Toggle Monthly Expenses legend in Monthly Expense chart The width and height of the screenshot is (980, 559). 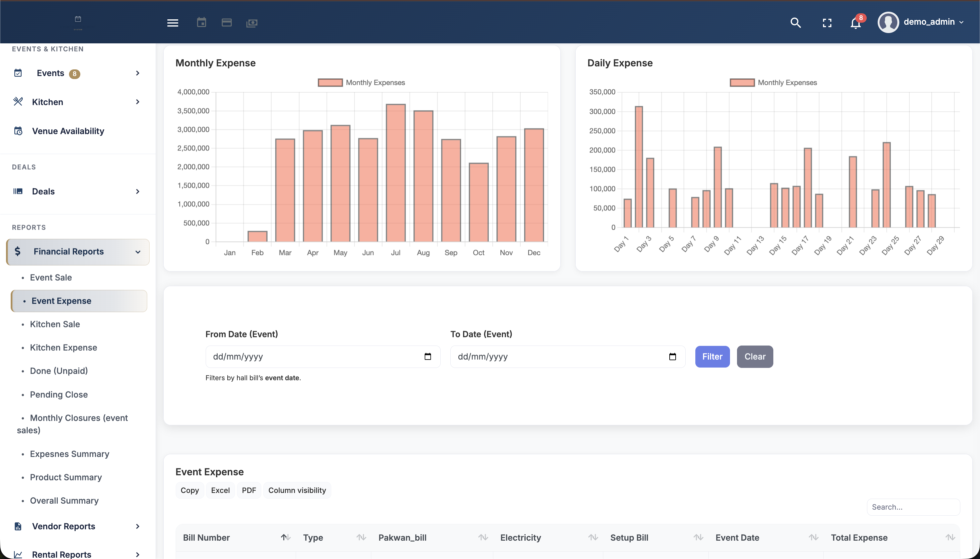pos(361,82)
